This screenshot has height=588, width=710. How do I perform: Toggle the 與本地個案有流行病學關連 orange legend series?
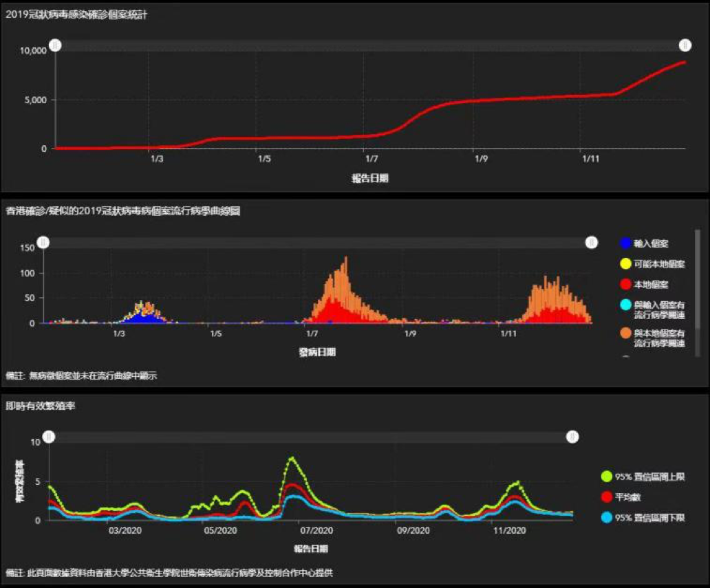(625, 334)
